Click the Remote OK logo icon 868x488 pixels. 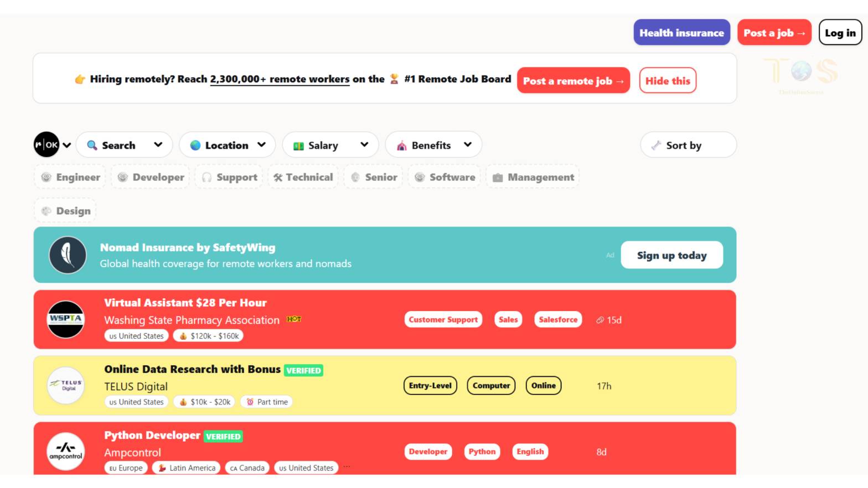[x=46, y=144]
